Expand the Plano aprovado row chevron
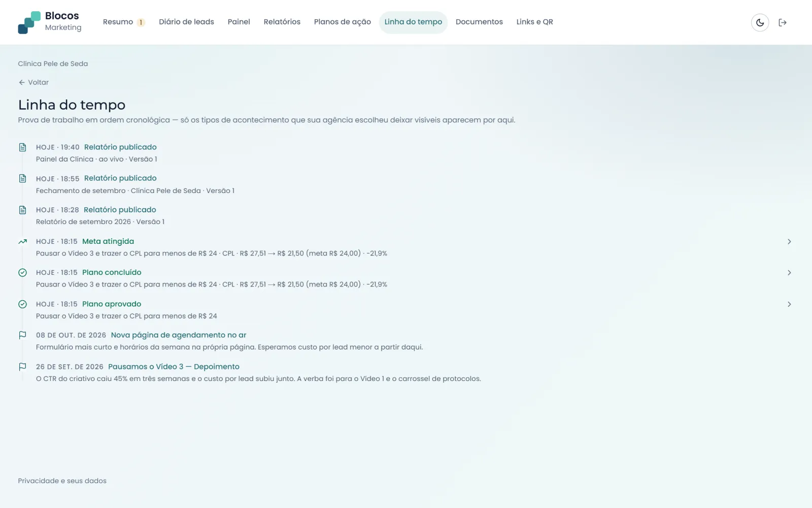Screen dimensions: 812x508 789,304
